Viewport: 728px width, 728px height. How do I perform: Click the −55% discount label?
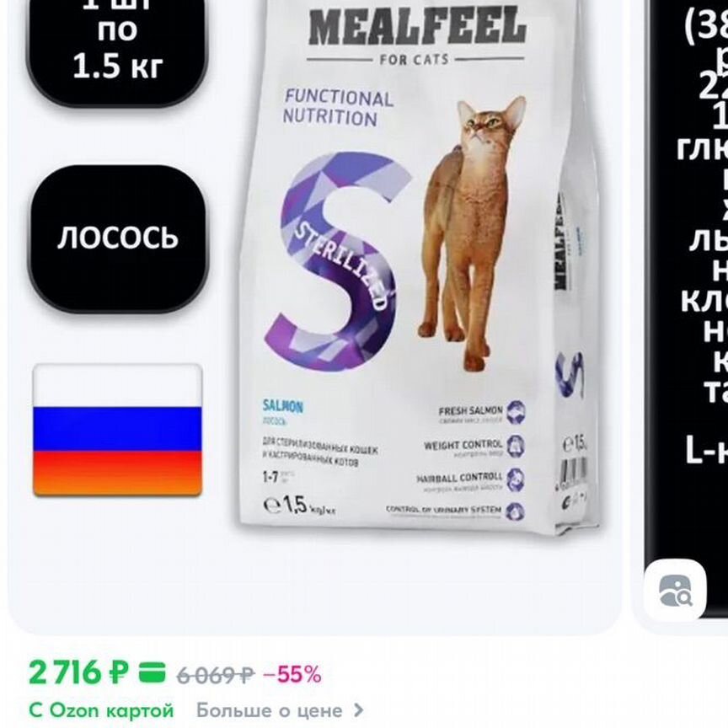[292, 675]
